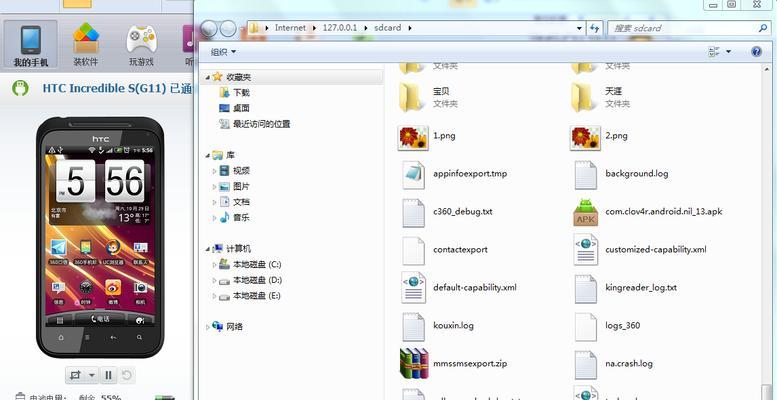Expand the 本地磁盘 (D:) drive node
Image resolution: width=777 pixels, height=400 pixels.
tap(215, 281)
